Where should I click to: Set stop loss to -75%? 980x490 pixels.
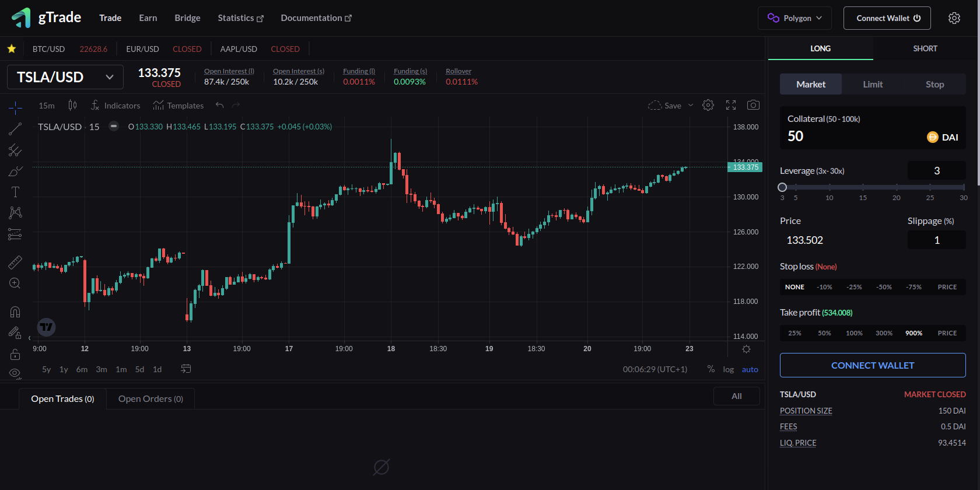coord(914,287)
